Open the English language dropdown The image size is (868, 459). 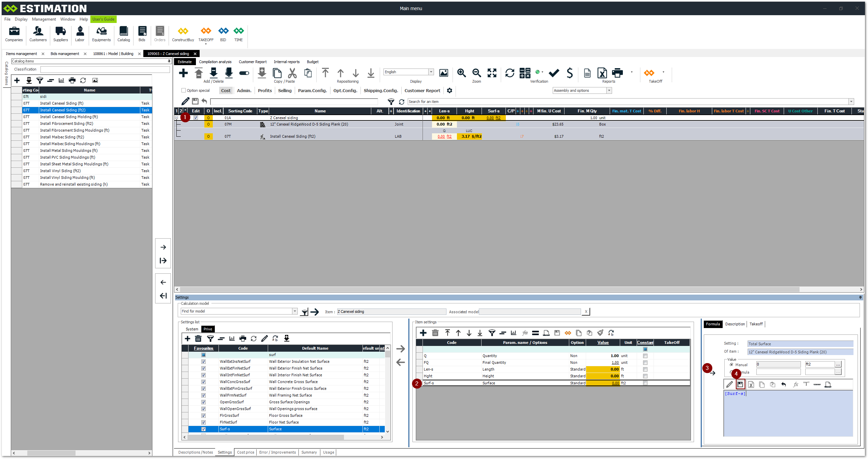point(431,72)
